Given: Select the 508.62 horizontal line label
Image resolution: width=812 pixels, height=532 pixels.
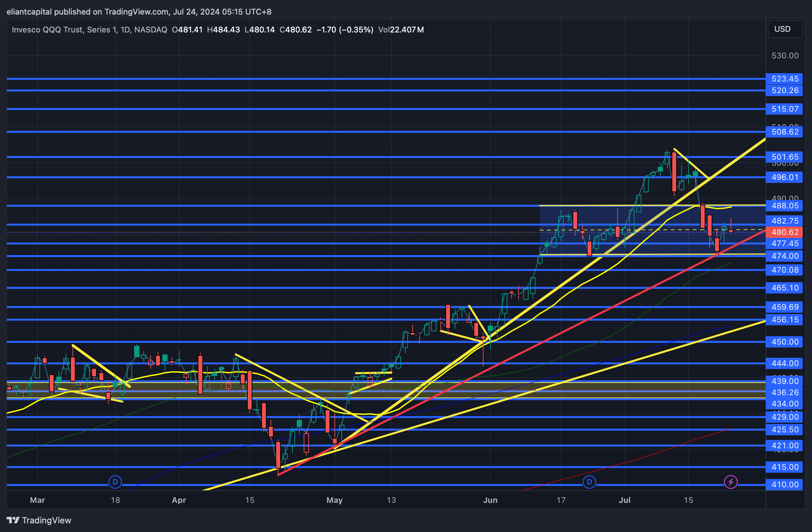Looking at the screenshot, I should pyautogui.click(x=785, y=132).
